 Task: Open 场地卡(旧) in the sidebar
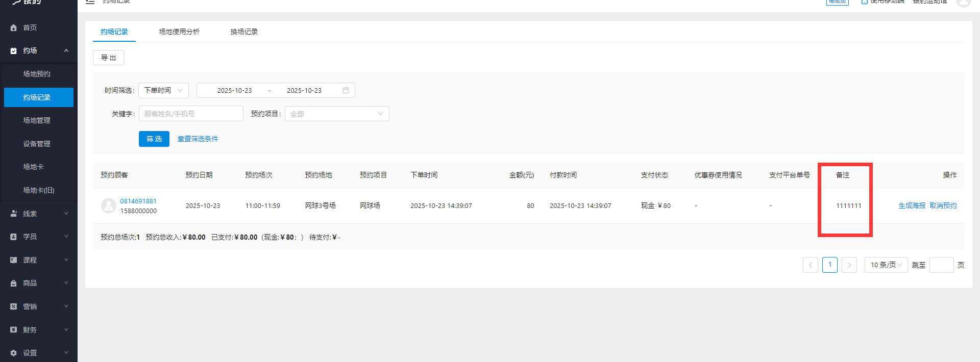point(39,190)
